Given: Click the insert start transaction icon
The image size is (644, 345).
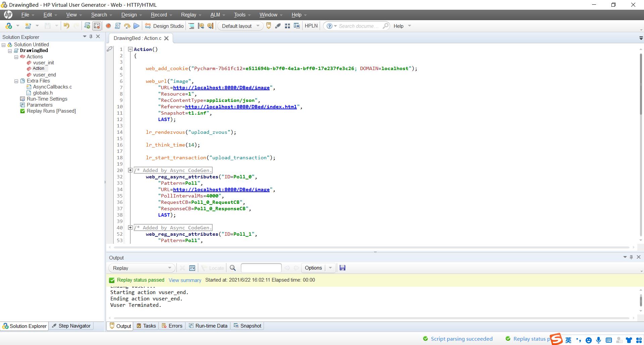Looking at the screenshot, I should coord(201,26).
